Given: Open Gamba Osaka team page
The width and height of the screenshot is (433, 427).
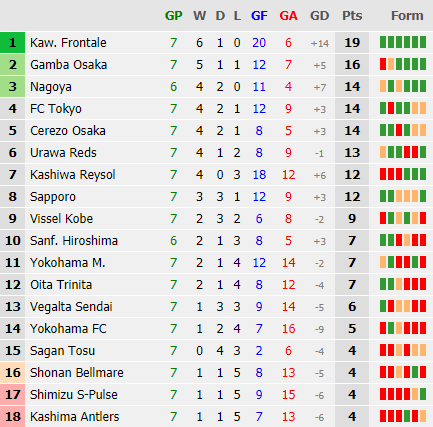Looking at the screenshot, I should [x=69, y=65].
